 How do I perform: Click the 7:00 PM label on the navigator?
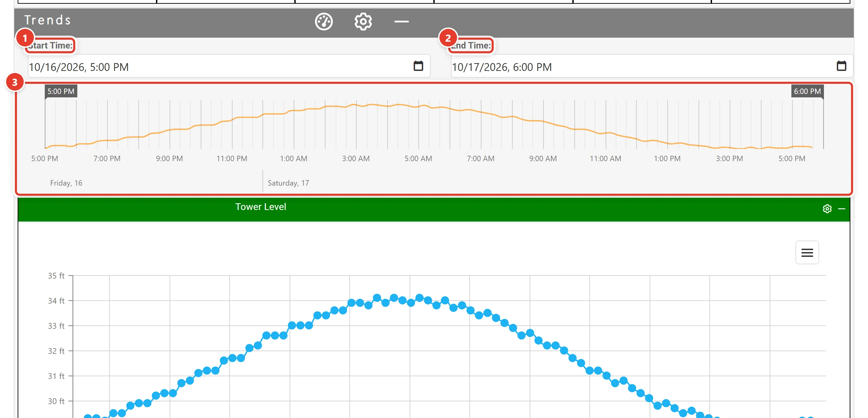coord(107,158)
